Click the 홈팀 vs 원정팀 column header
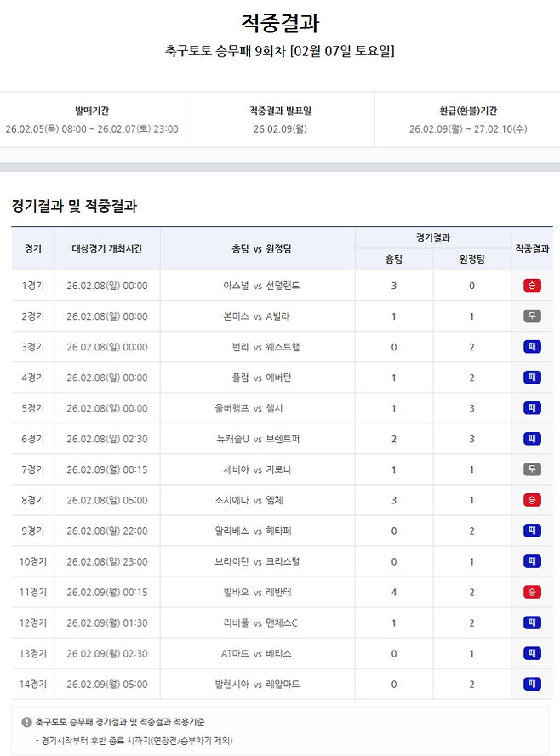This screenshot has height=756, width=560. pyautogui.click(x=261, y=248)
